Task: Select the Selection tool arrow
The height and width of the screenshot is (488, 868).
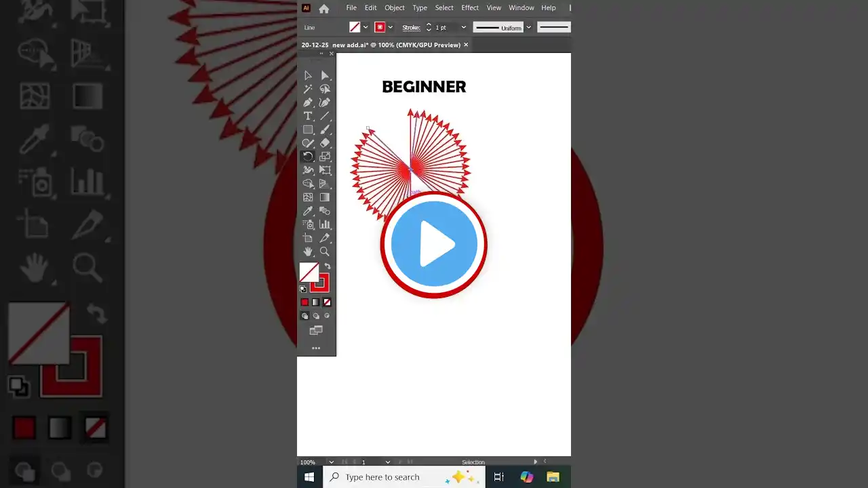Action: coord(308,75)
